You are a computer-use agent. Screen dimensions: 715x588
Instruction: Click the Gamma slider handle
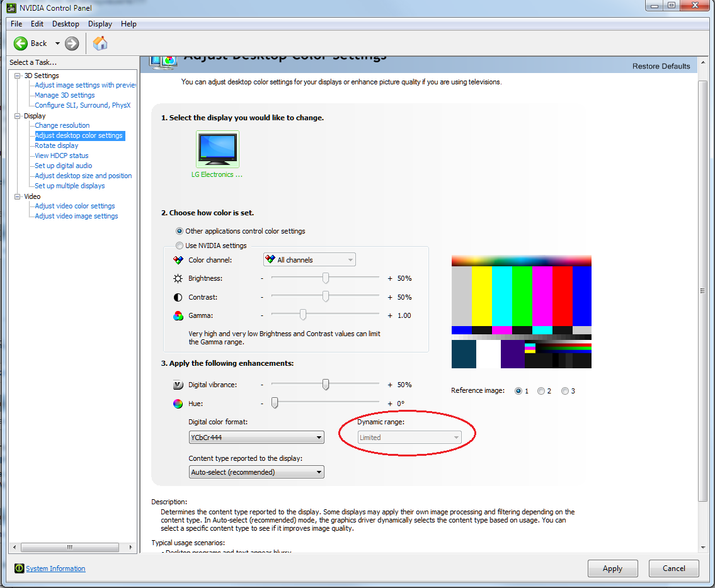pos(303,315)
